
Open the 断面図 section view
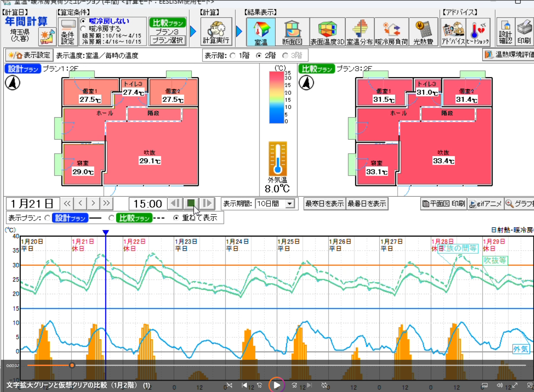pos(292,32)
